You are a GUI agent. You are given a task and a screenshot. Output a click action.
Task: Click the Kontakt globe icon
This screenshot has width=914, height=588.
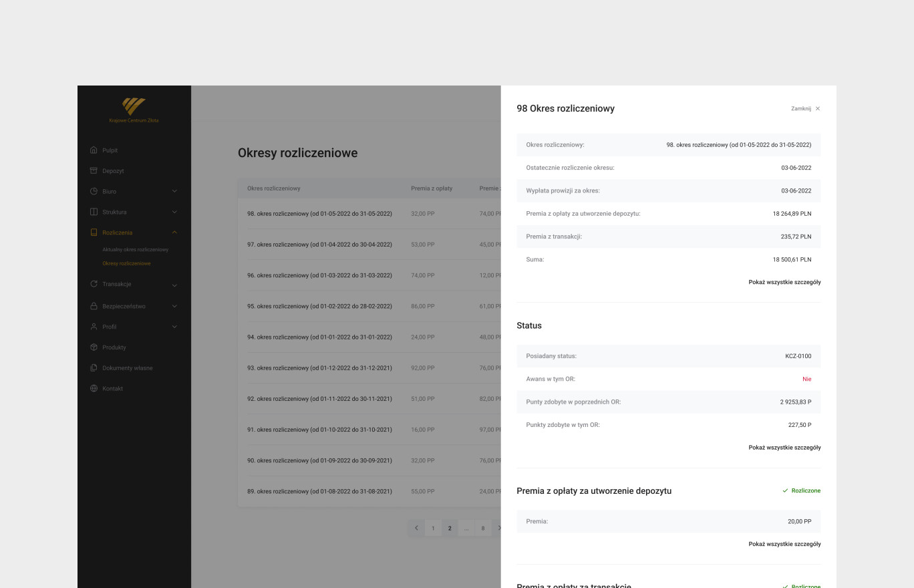[x=94, y=389]
